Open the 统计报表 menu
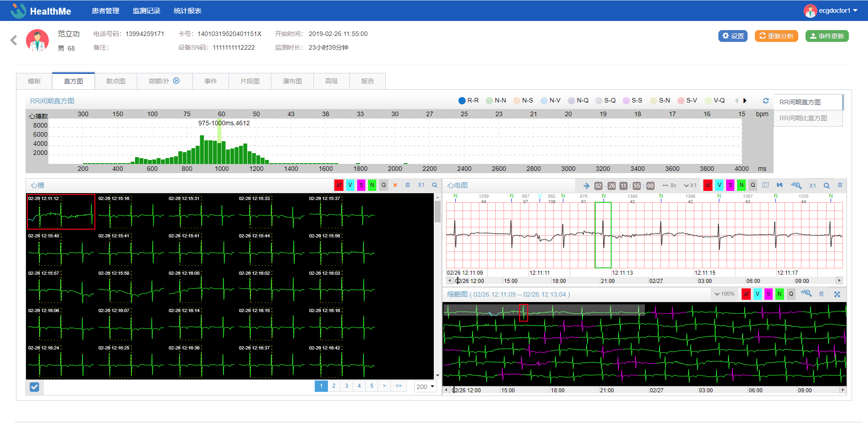Screen dimensions: 868x426 187,10
